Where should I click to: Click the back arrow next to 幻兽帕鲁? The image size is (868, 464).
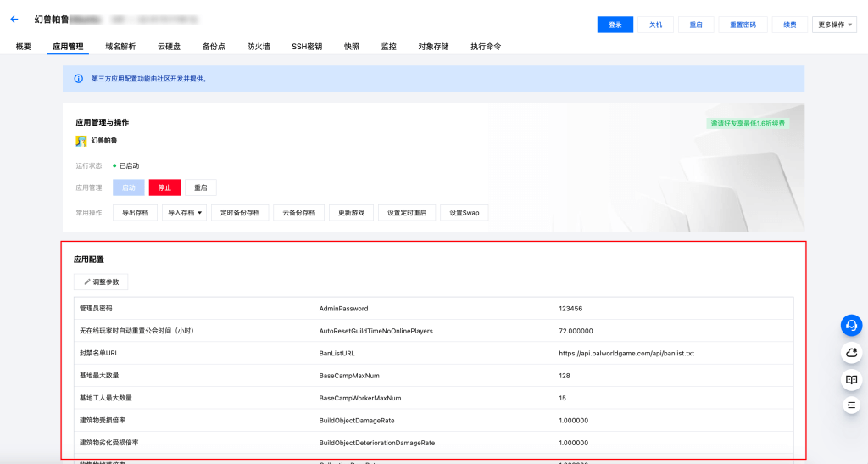pyautogui.click(x=14, y=19)
